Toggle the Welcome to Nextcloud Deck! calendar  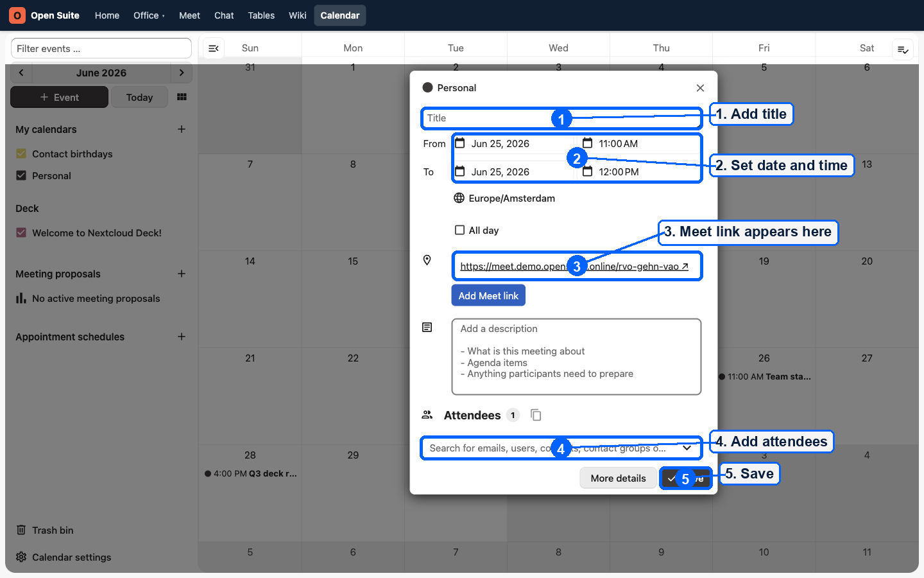tap(21, 232)
